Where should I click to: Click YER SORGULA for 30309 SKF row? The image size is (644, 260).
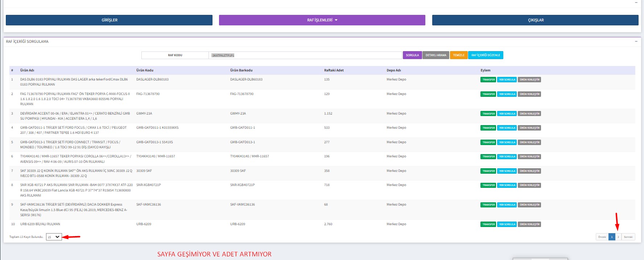coord(507,171)
